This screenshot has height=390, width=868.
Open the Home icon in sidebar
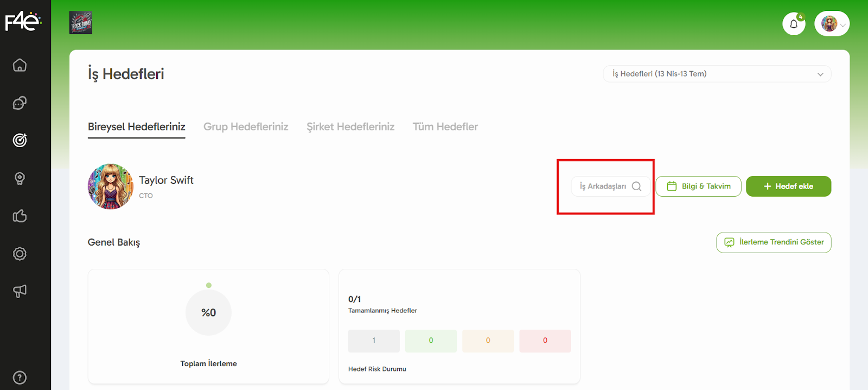click(20, 65)
